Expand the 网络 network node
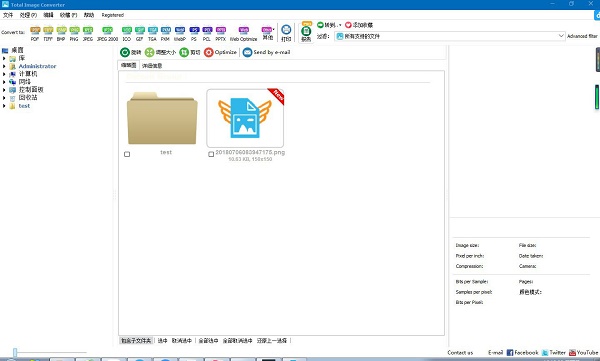 pos(4,82)
